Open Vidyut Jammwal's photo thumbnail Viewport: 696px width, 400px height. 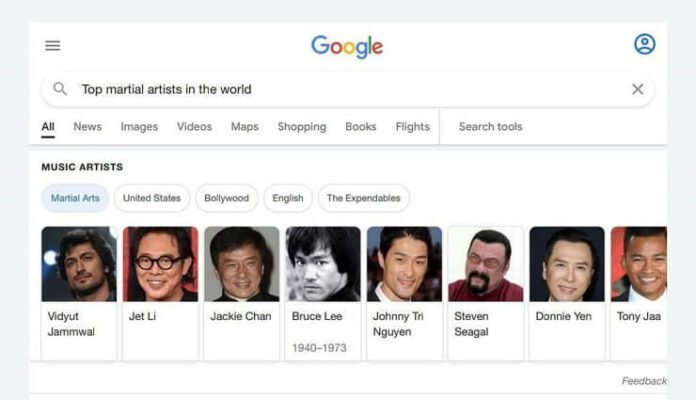point(79,264)
